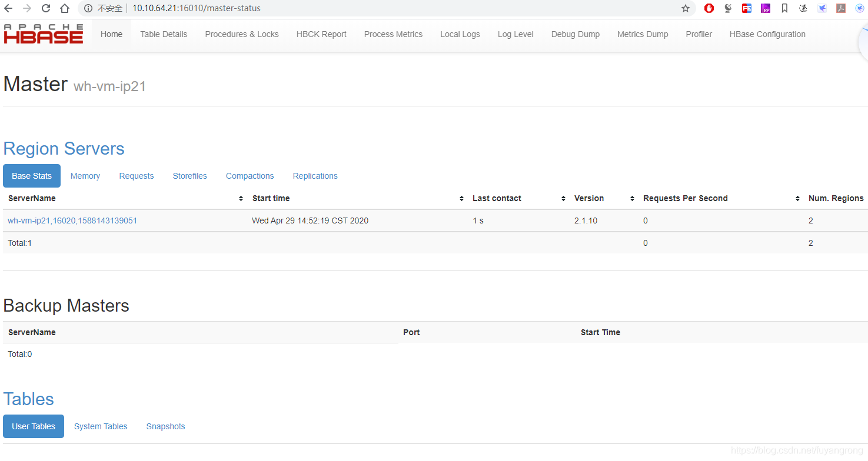The image size is (868, 461).
Task: Toggle sorting on the Num. Regions column
Action: click(797, 198)
